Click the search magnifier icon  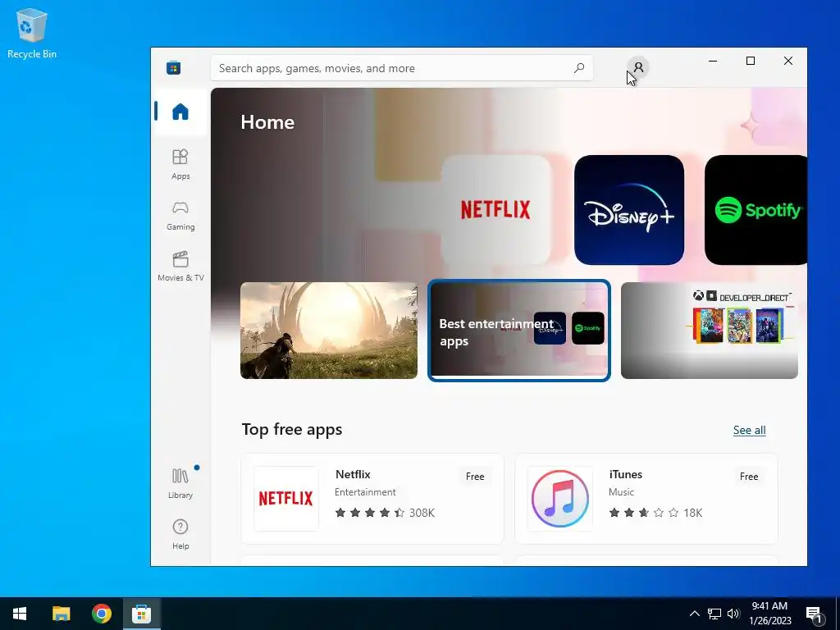coord(579,68)
